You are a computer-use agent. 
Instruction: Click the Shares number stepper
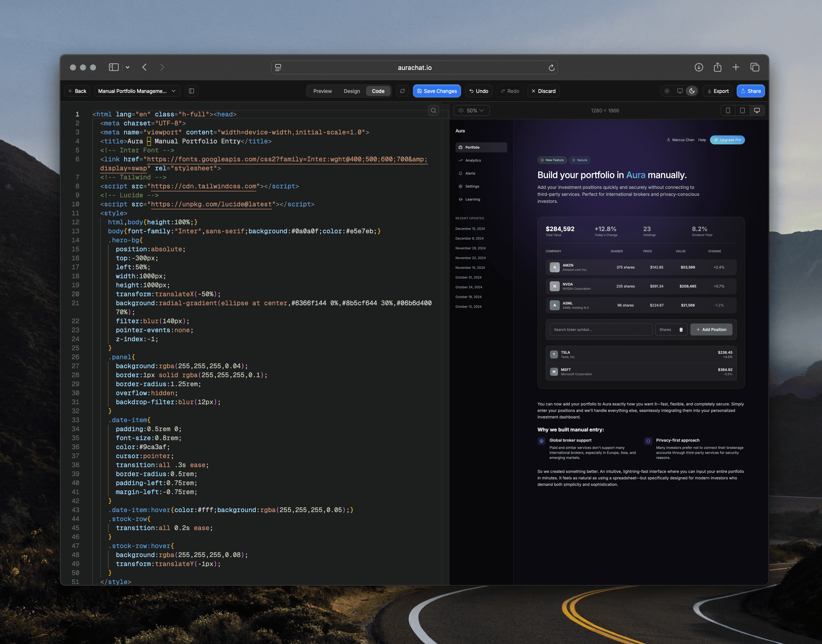click(681, 329)
